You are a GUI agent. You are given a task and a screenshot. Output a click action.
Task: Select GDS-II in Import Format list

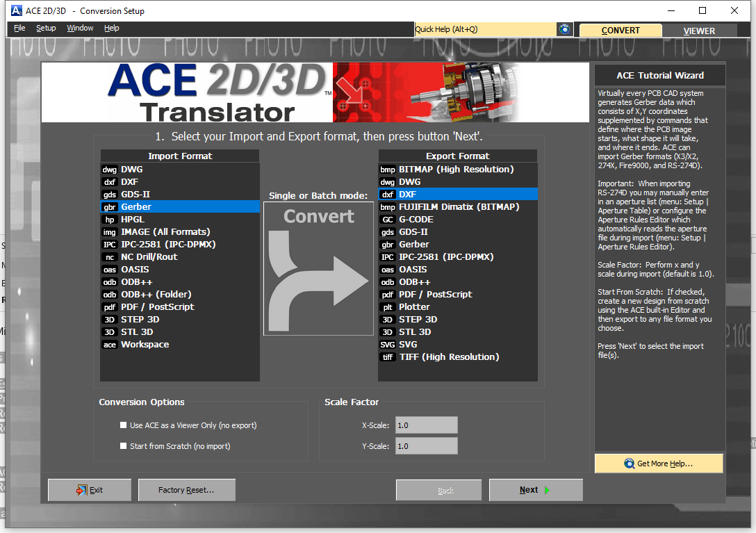(x=180, y=195)
